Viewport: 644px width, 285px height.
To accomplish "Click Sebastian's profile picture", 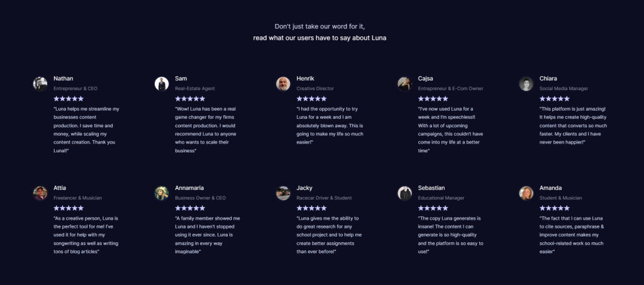I will tap(404, 193).
